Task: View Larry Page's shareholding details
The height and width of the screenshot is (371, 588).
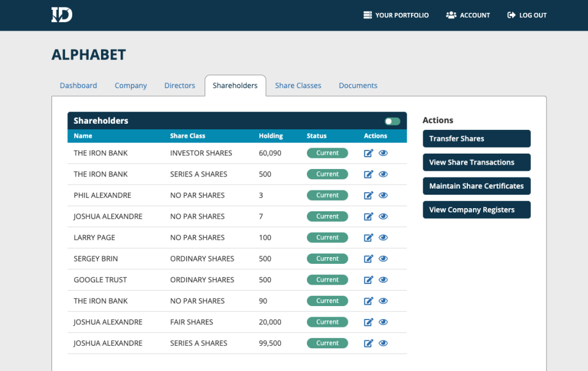Action: (383, 237)
